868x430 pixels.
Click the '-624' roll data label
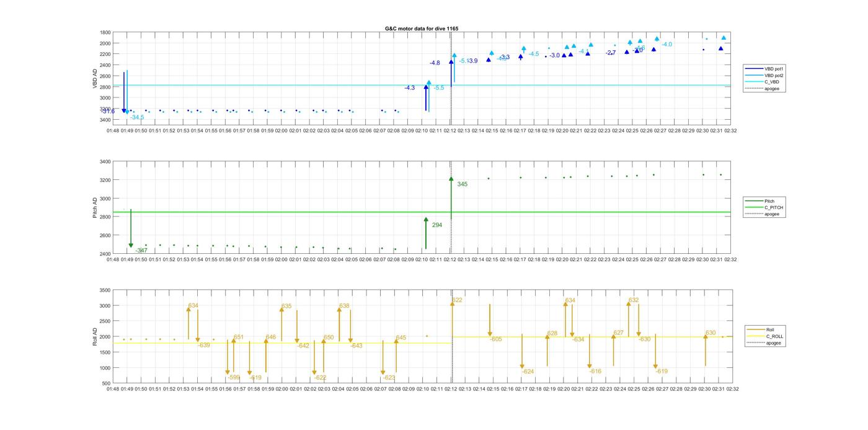click(x=528, y=372)
